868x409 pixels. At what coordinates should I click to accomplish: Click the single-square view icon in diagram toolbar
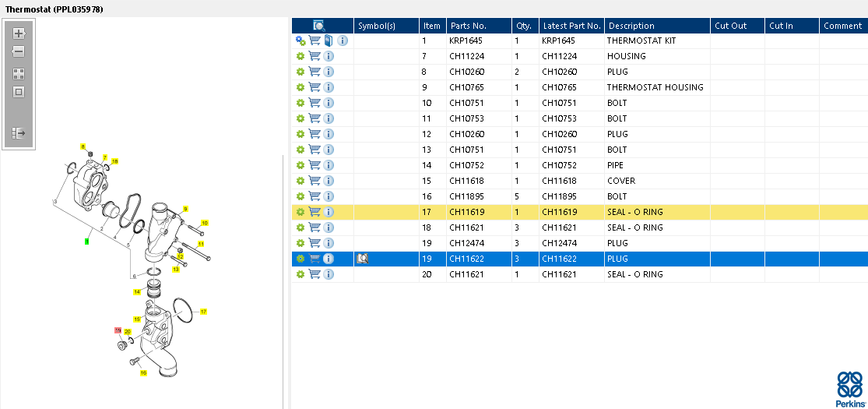pos(19,92)
